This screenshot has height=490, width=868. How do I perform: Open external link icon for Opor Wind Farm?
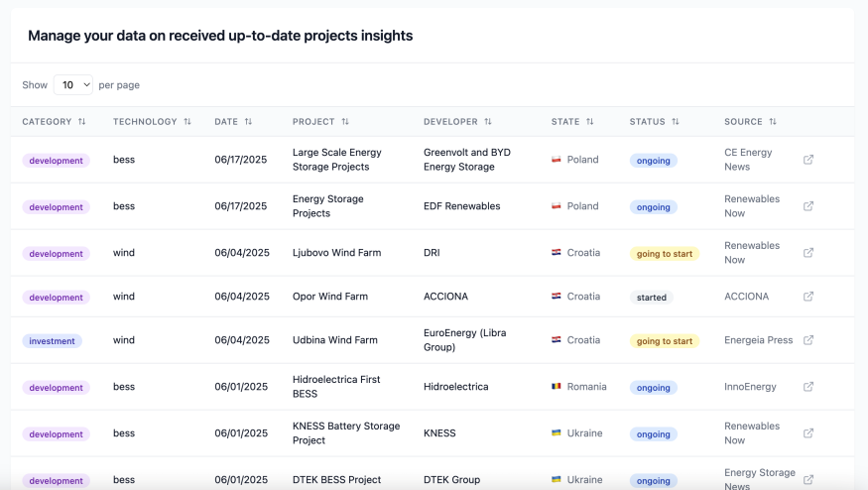pos(808,297)
